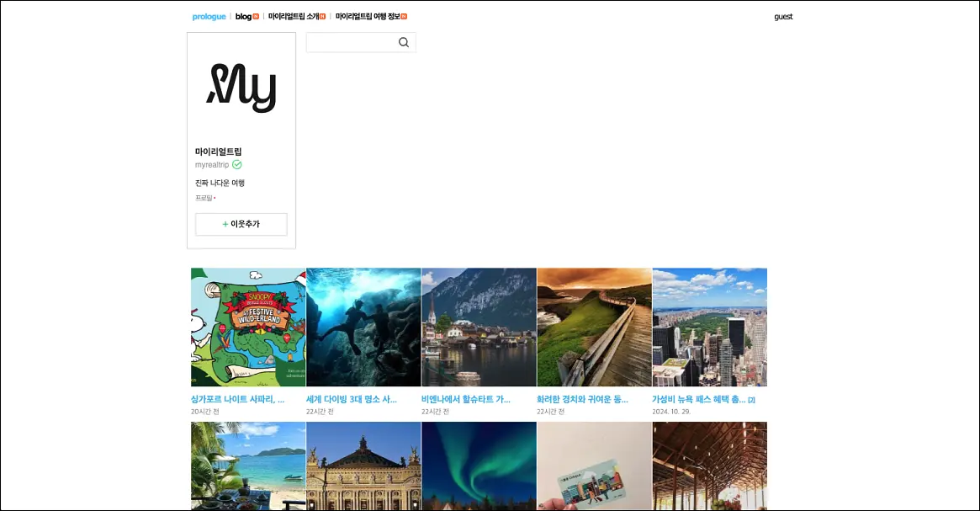Open the post titled 비엔나에서 할슈타트
Image resolution: width=980 pixels, height=511 pixels.
pyautogui.click(x=466, y=399)
